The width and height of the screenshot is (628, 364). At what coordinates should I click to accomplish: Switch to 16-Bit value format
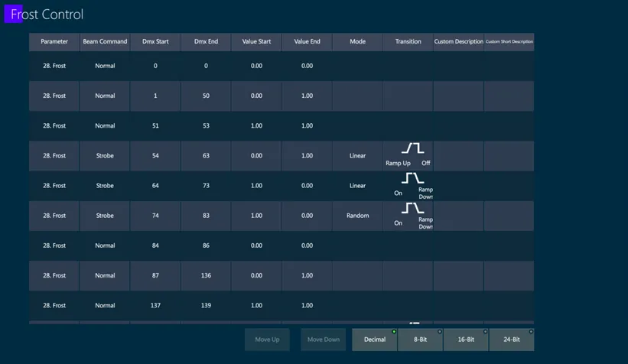466,340
